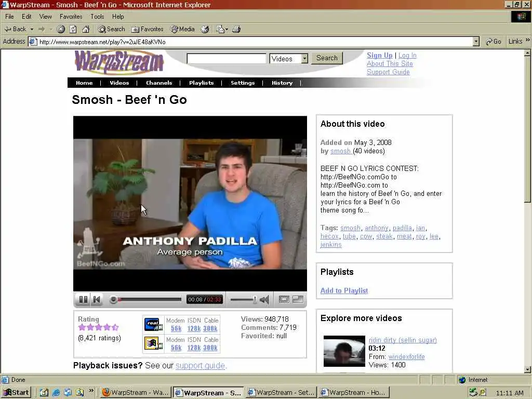The width and height of the screenshot is (532, 399).
Task: Launch Internet Explorer from Quick Launch
Action: [56, 393]
